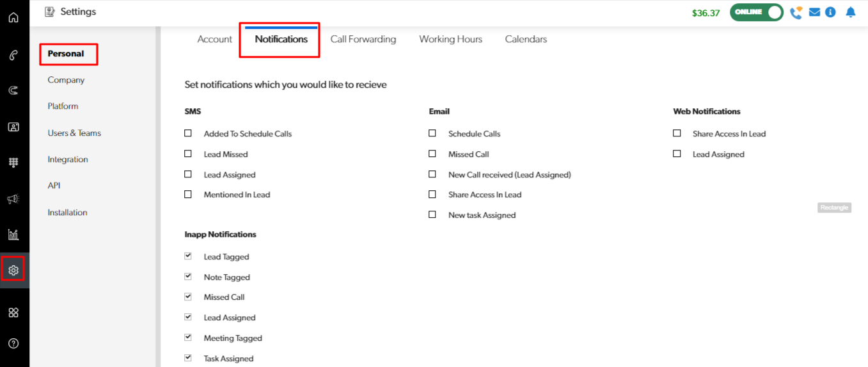Go to the Calendars tab
Viewport: 868px width, 367px height.
pyautogui.click(x=526, y=39)
